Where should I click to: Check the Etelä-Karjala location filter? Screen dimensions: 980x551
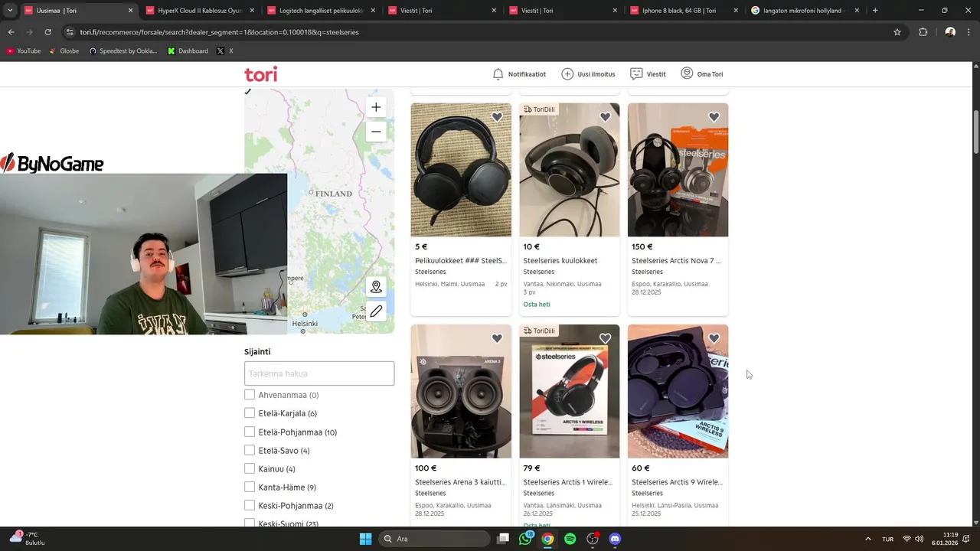[250, 413]
